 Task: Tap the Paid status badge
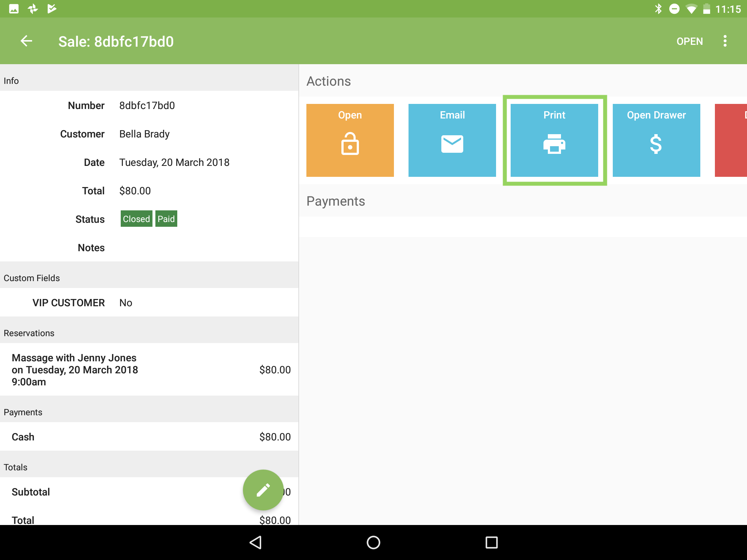166,219
